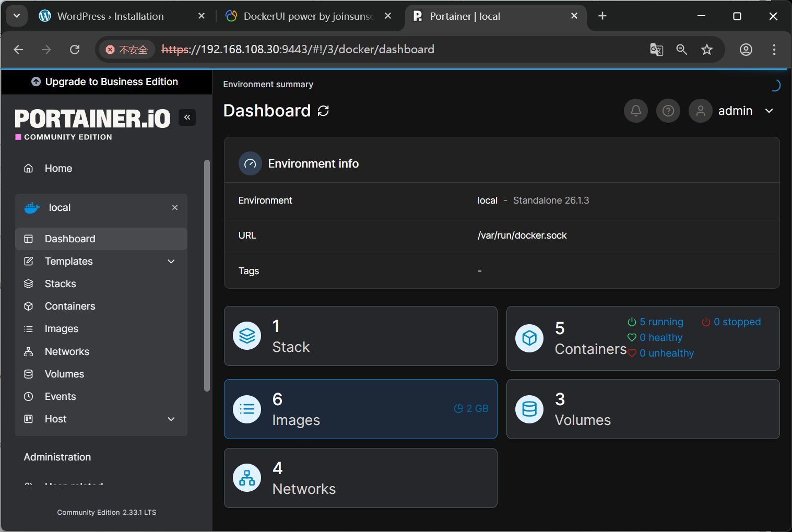This screenshot has width=792, height=532.
Task: Click the Environment info gauge icon
Action: (x=250, y=163)
